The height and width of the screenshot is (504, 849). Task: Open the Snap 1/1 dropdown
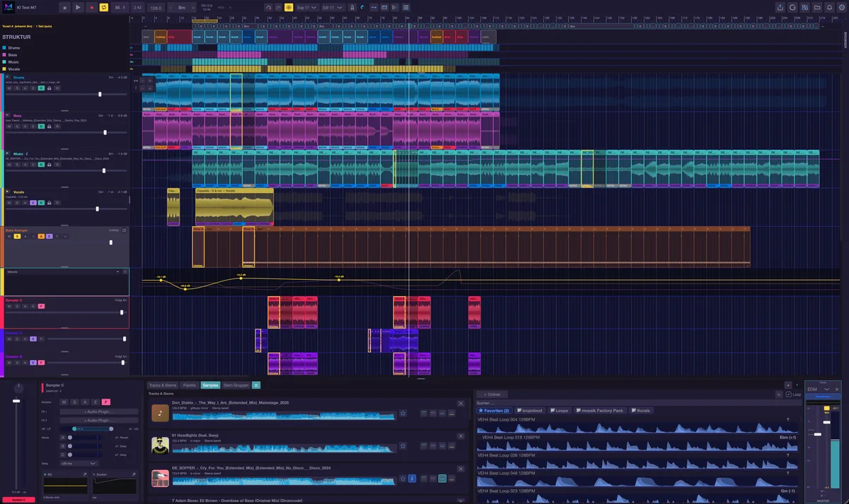306,7
